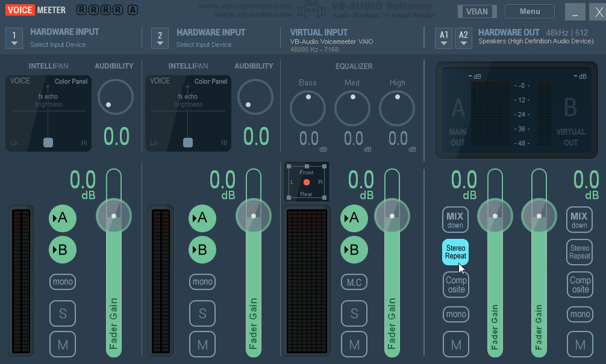This screenshot has width=606, height=364.
Task: Toggle bus B routing on Hardware Input 1
Action: (62, 250)
